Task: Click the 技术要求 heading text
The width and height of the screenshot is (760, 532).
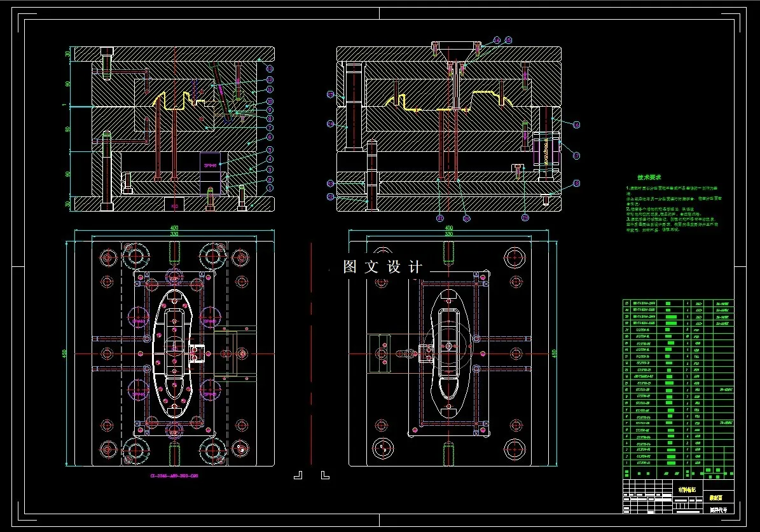Action: pos(649,177)
